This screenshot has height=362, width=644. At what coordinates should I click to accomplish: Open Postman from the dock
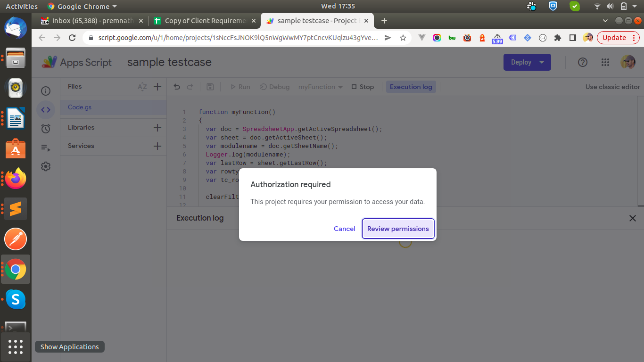(x=16, y=239)
